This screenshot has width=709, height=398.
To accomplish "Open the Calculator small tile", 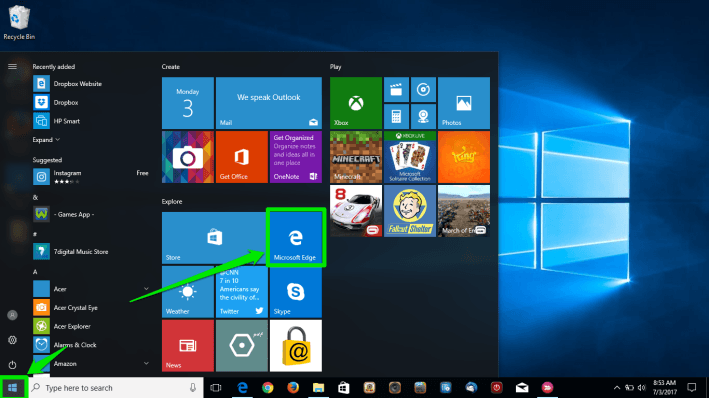I will click(x=396, y=117).
